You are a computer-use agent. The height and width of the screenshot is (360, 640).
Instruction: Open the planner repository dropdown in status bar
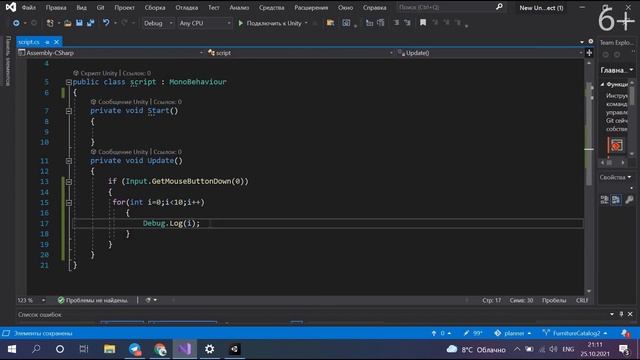tap(513, 333)
